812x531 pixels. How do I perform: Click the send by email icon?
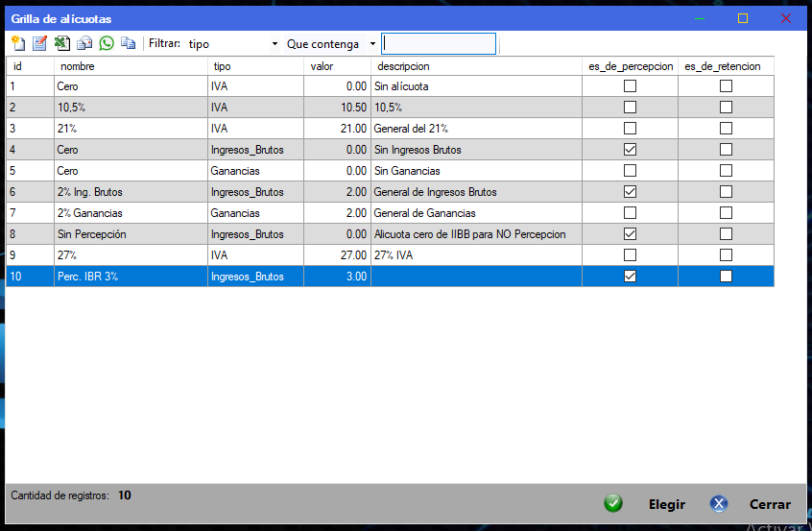84,43
